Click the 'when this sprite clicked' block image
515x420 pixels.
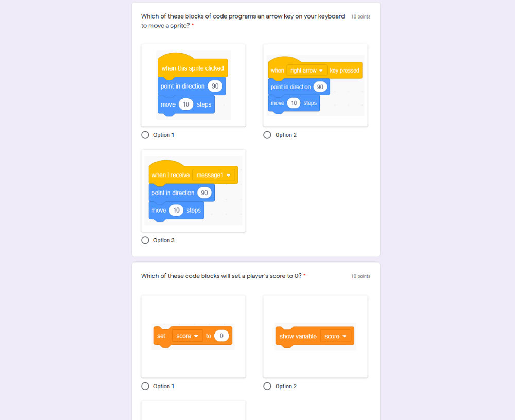(x=193, y=85)
